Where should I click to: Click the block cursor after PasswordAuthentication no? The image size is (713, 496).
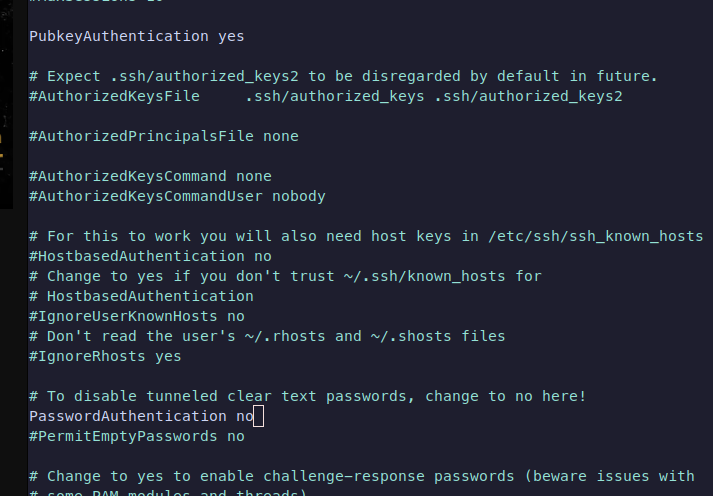tap(259, 416)
